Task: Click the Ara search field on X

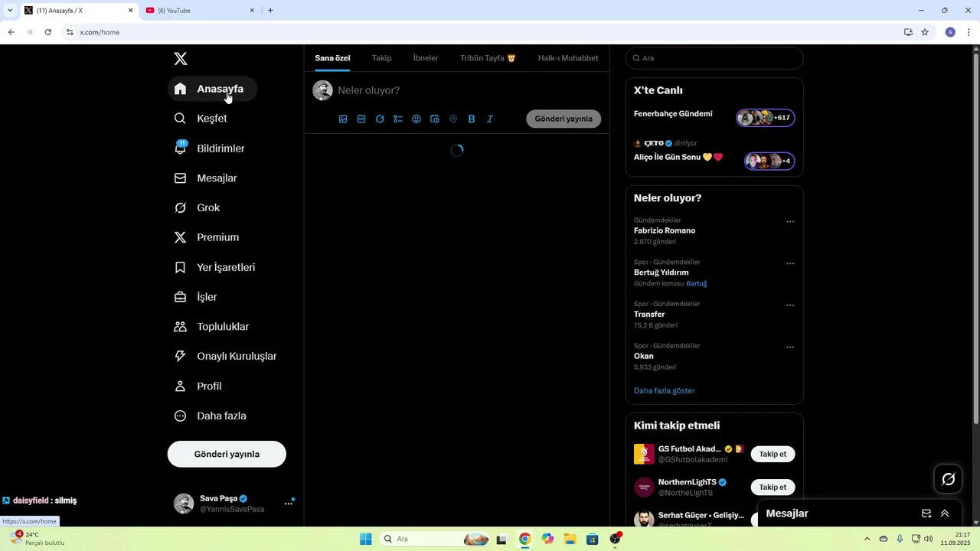Action: (714, 58)
